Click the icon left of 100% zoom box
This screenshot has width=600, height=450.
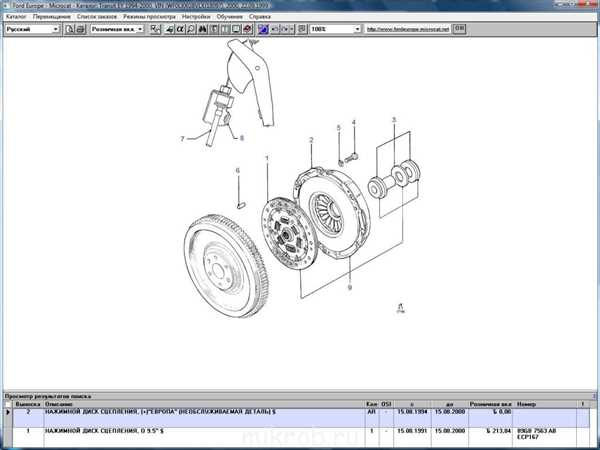pyautogui.click(x=302, y=29)
